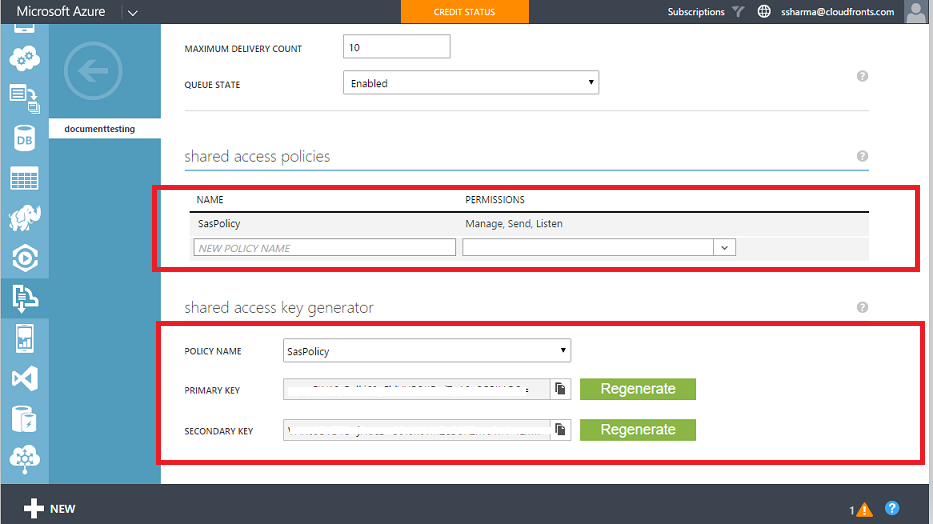Expand the Microsoft Azure header chevron menu

(134, 12)
